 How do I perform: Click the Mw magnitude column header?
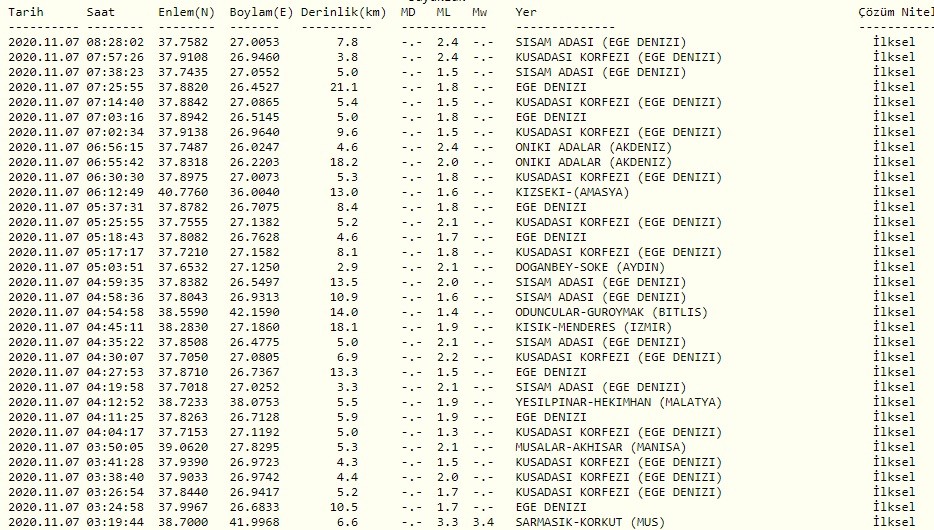481,11
